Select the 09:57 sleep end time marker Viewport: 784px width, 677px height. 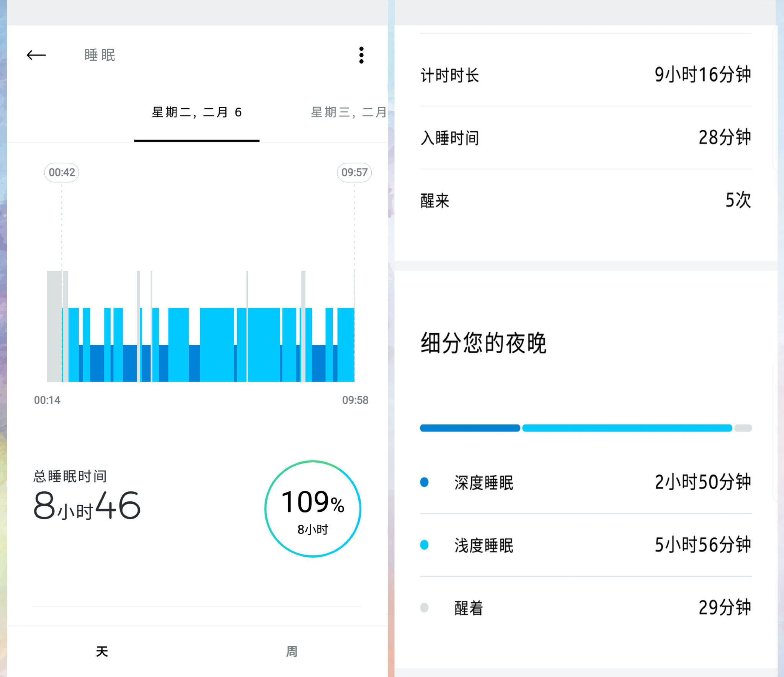pos(354,173)
